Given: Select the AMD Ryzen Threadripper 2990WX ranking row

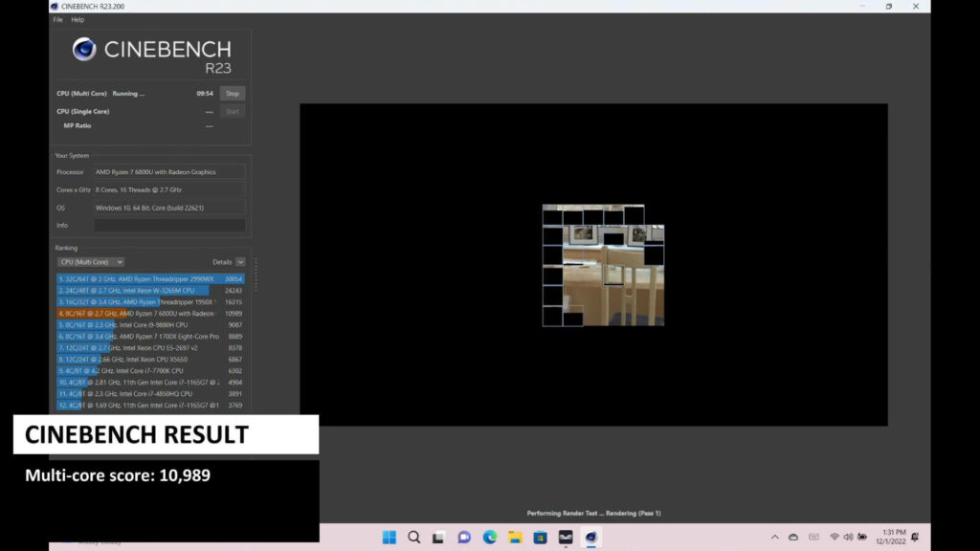Looking at the screenshot, I should point(150,278).
